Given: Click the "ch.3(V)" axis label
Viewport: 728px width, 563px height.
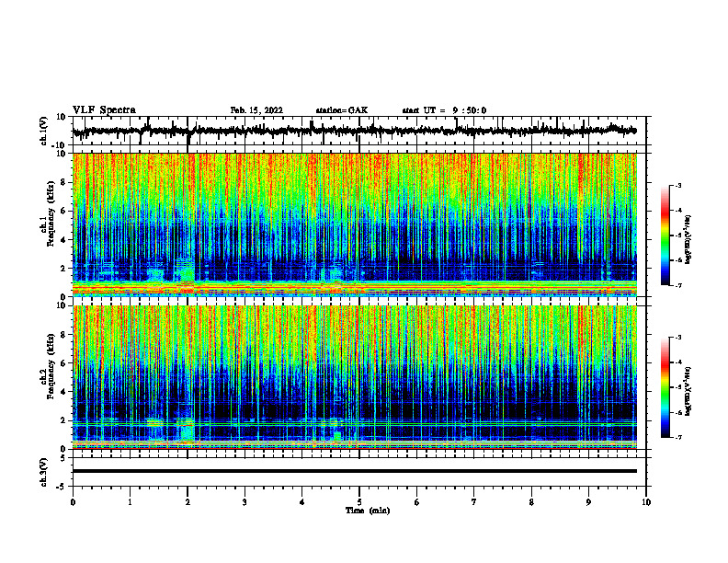Looking at the screenshot, I should (44, 473).
